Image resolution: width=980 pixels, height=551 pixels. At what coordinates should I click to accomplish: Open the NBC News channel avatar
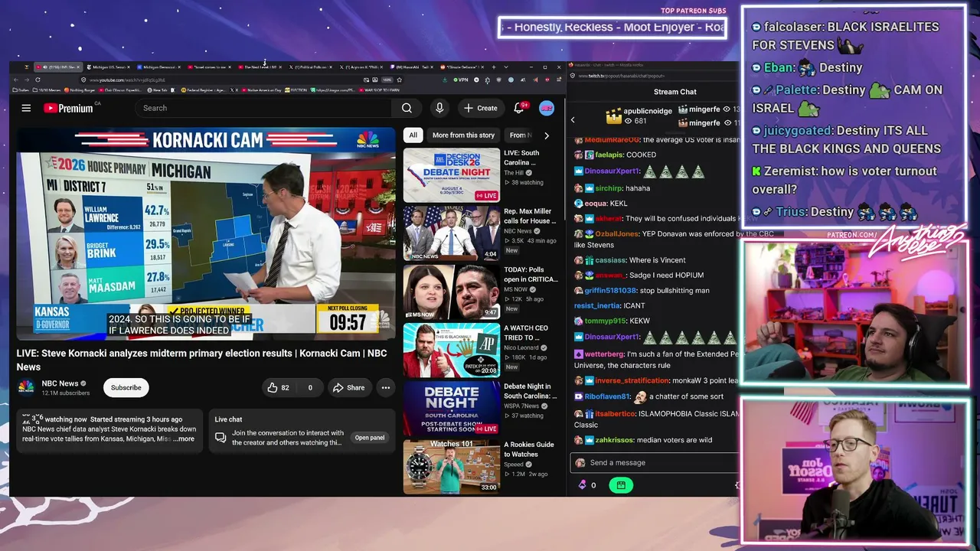26,387
